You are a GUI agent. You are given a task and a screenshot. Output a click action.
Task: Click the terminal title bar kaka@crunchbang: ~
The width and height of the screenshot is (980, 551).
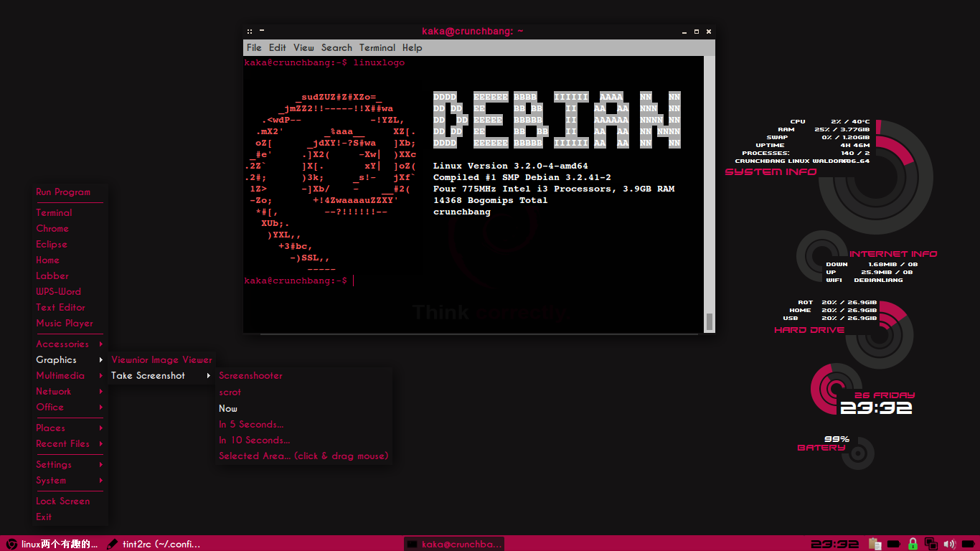[472, 31]
